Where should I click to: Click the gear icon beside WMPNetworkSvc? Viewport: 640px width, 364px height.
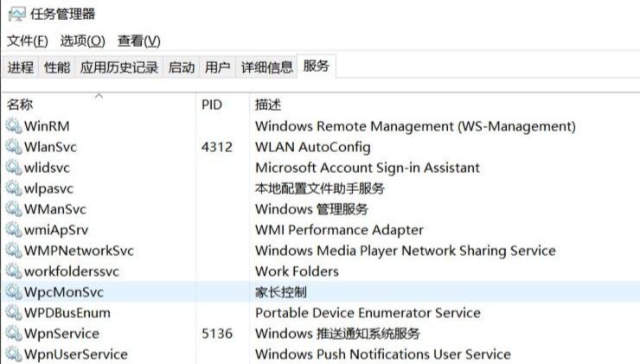(x=13, y=251)
